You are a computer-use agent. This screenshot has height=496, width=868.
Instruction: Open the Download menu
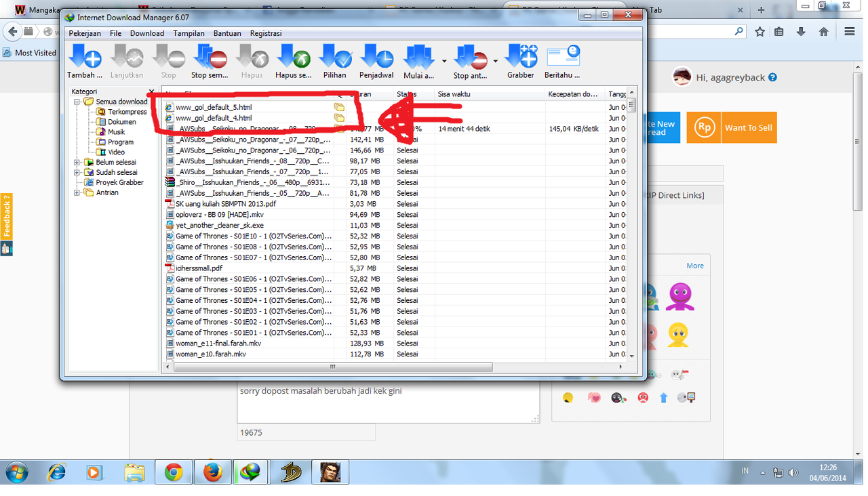(147, 33)
